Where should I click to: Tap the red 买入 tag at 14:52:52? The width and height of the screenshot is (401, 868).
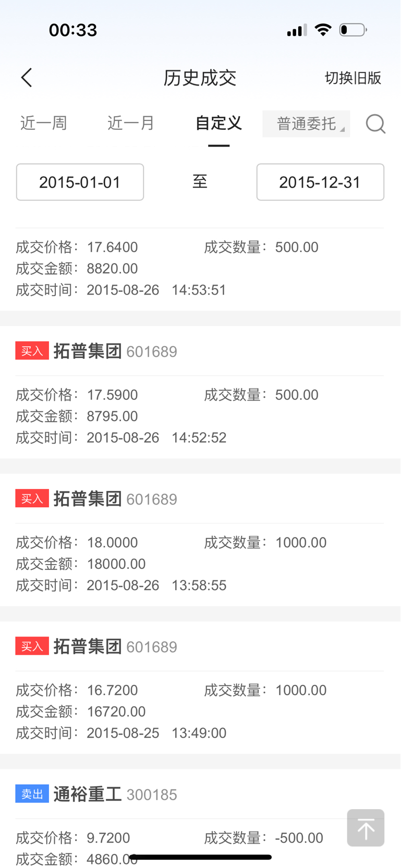tap(32, 351)
